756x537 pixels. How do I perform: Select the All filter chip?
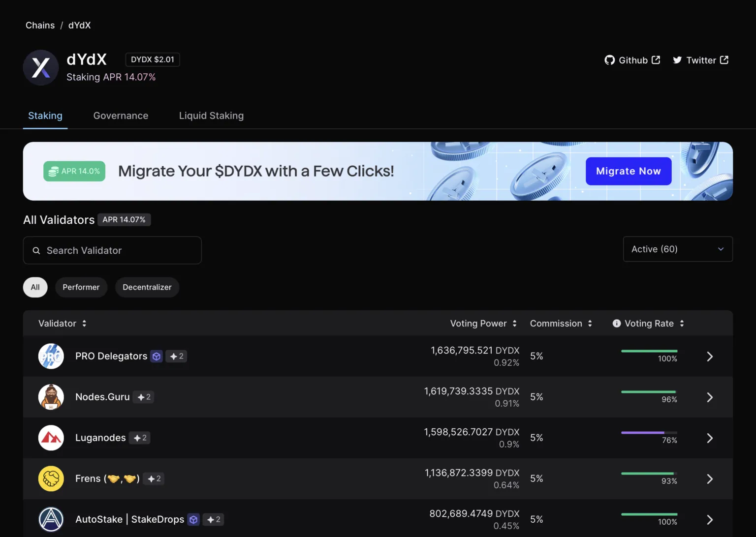coord(35,287)
